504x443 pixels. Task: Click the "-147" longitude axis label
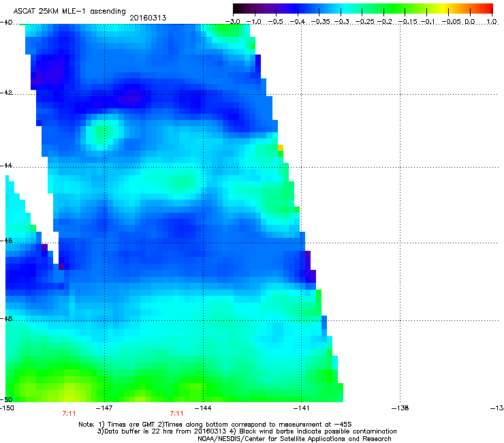(104, 408)
